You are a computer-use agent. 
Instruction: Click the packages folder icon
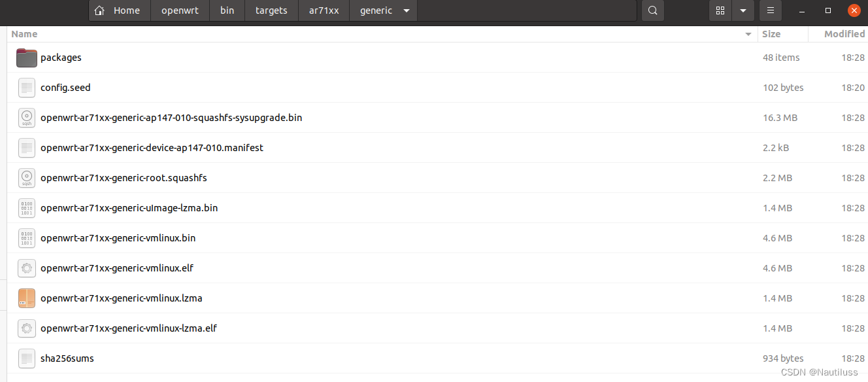(x=27, y=58)
